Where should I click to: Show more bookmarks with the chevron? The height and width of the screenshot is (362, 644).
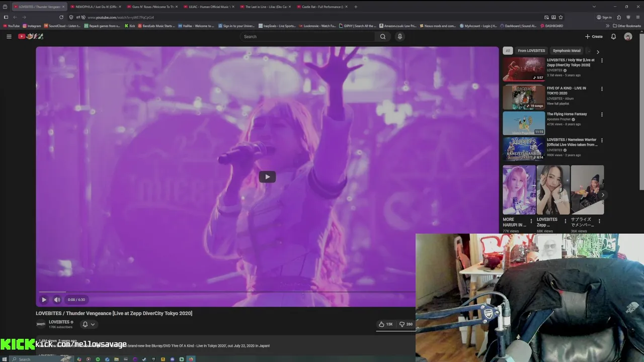click(607, 26)
